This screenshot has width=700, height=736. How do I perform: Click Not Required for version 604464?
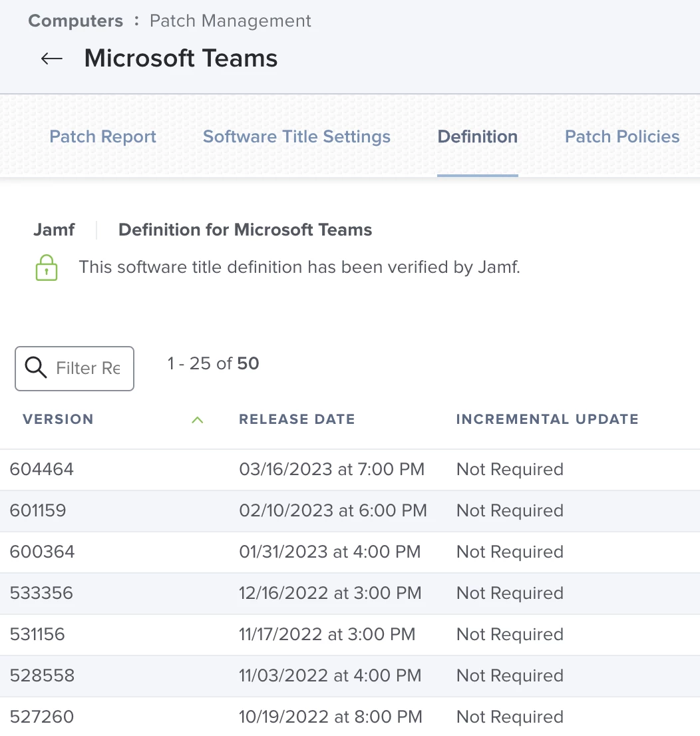click(x=510, y=469)
